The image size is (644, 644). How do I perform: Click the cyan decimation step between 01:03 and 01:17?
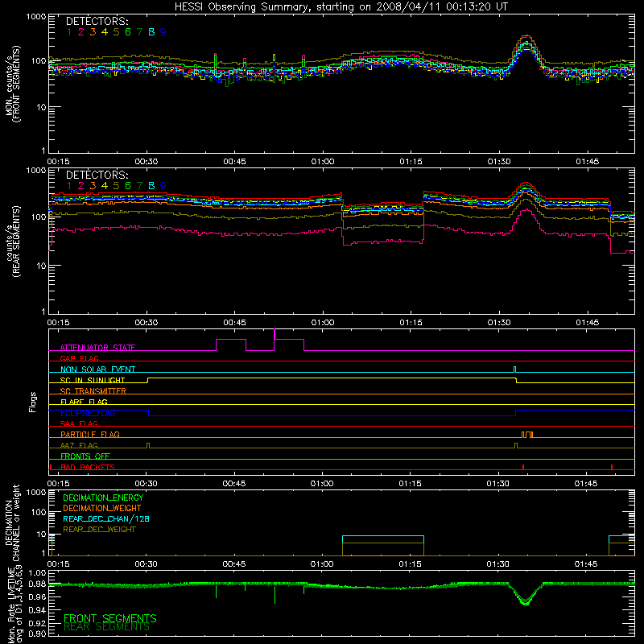[383, 536]
